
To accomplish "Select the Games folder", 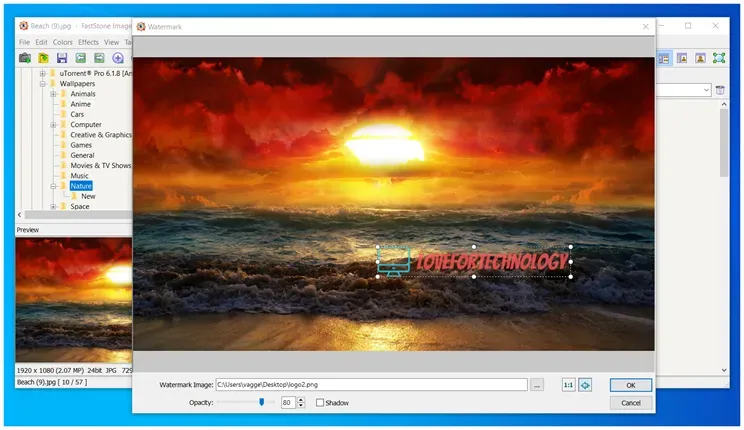I will coord(81,145).
